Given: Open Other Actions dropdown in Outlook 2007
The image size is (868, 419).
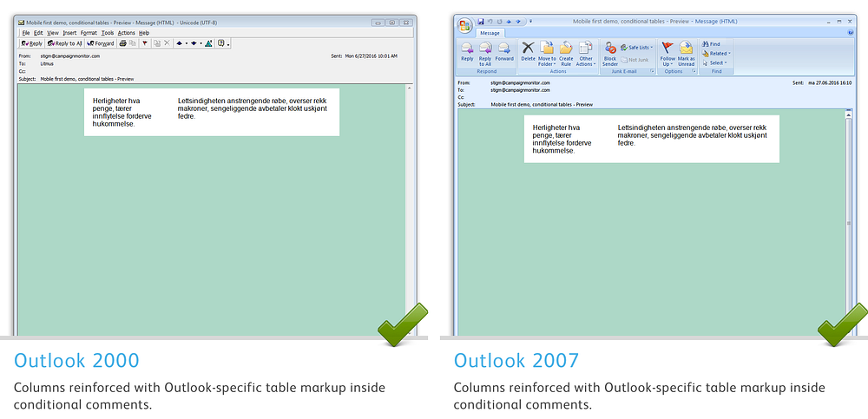Looking at the screenshot, I should [x=586, y=54].
